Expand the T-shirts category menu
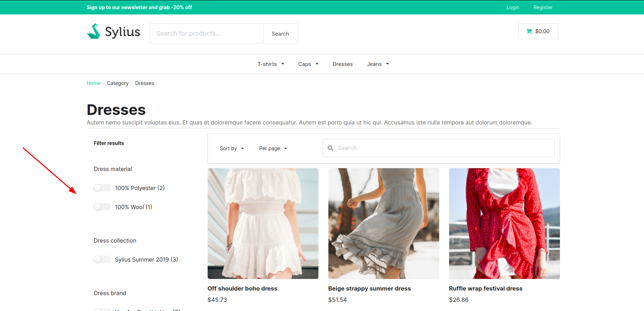Viewport: 644px width, 311px height. coord(270,64)
